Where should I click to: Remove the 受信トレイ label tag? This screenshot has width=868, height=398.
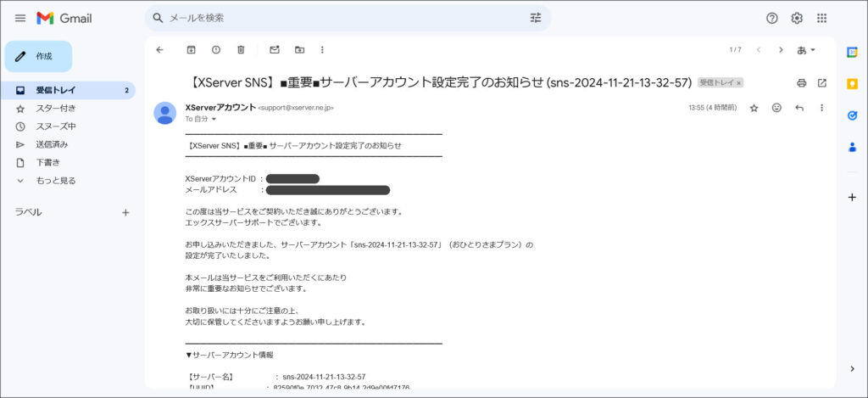click(x=738, y=83)
